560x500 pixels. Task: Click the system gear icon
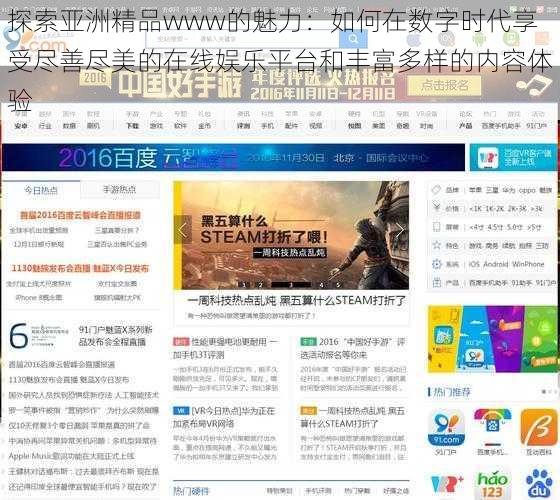tap(436, 264)
